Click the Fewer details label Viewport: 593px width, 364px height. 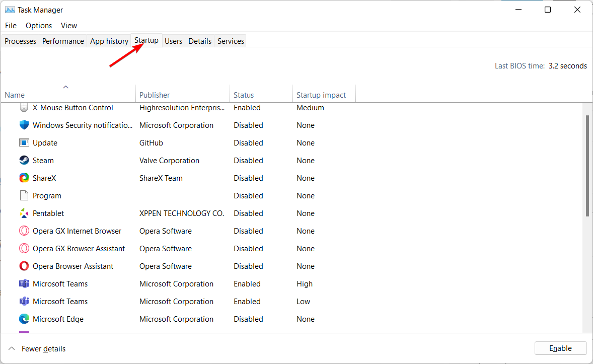(43, 348)
